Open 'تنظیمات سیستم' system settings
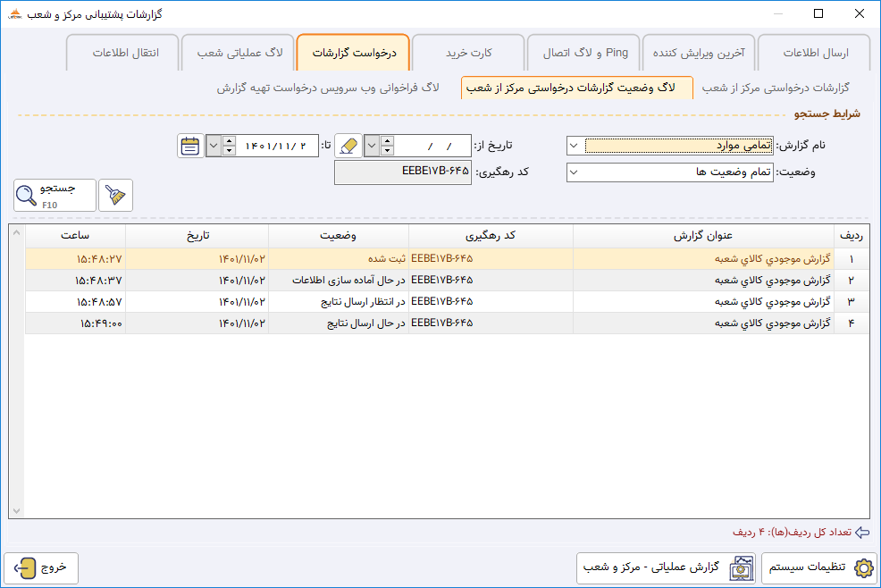Image resolution: width=881 pixels, height=588 pixels. (x=818, y=567)
